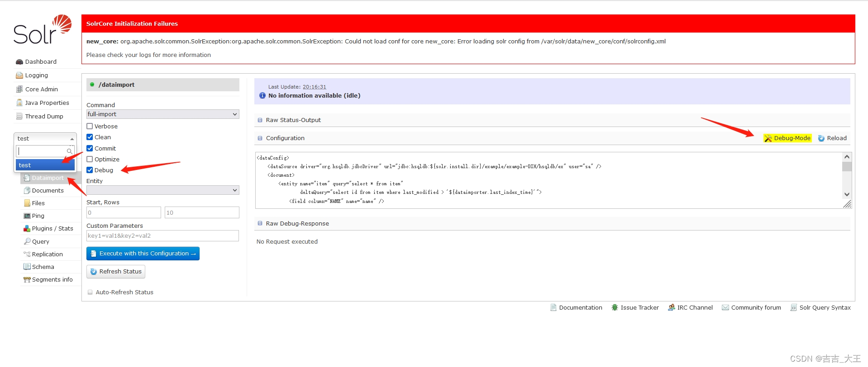The width and height of the screenshot is (868, 367).
Task: Click the Debug-Mode button label
Action: tap(792, 138)
